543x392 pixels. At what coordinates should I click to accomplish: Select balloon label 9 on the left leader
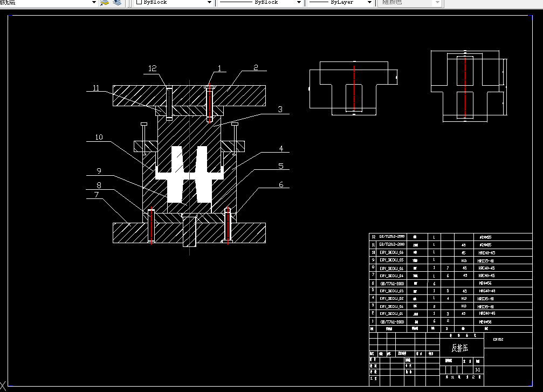click(x=99, y=171)
